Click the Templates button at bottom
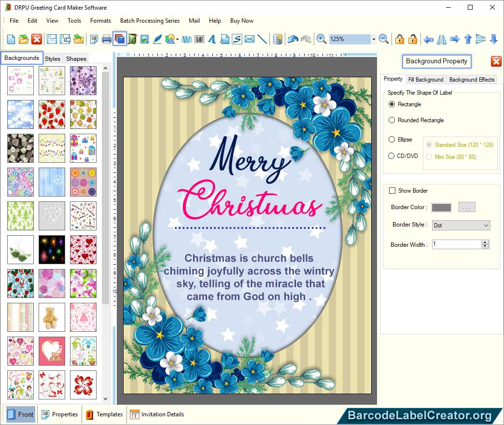This screenshot has width=504, height=425. (x=104, y=414)
